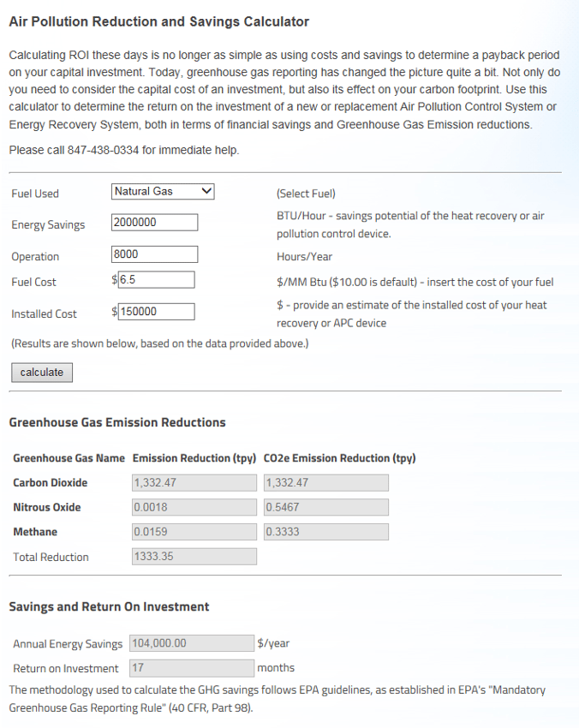Click the Fuel Cost label
This screenshot has width=579, height=728.
pos(33,283)
